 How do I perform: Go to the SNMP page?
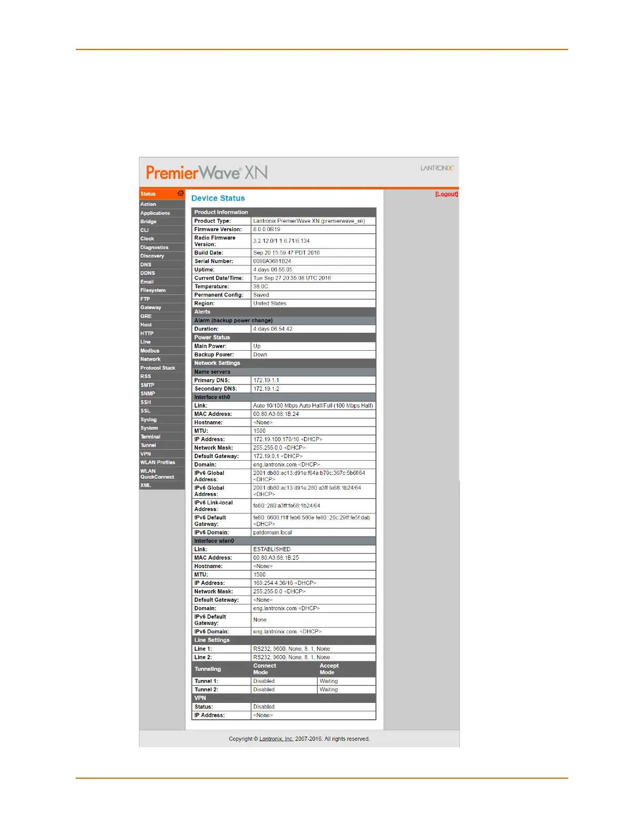[162, 394]
